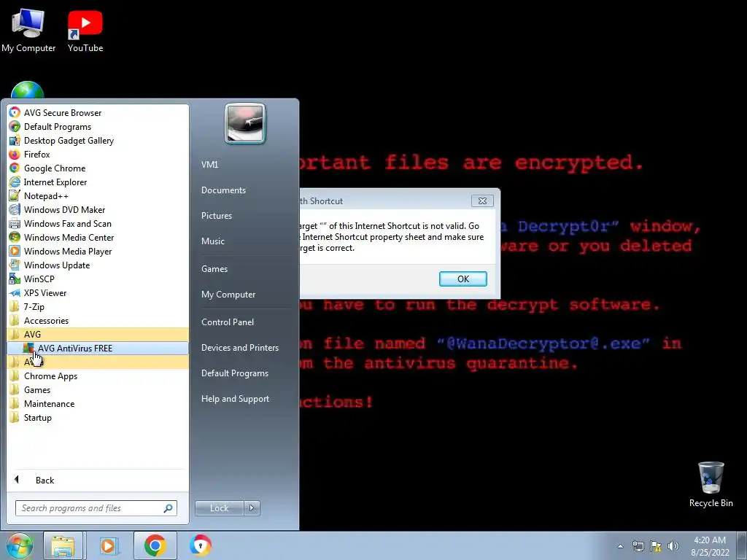Open Windows DVD Maker
Screen dimensions: 747x560
click(98, 209)
